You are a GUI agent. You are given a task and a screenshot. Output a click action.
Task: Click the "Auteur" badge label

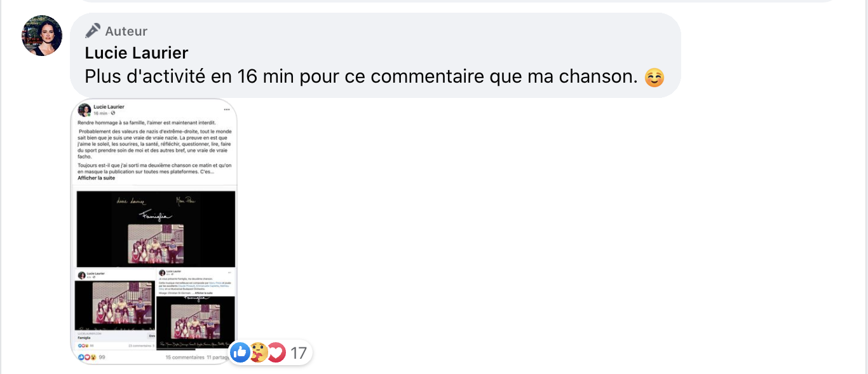coord(126,31)
